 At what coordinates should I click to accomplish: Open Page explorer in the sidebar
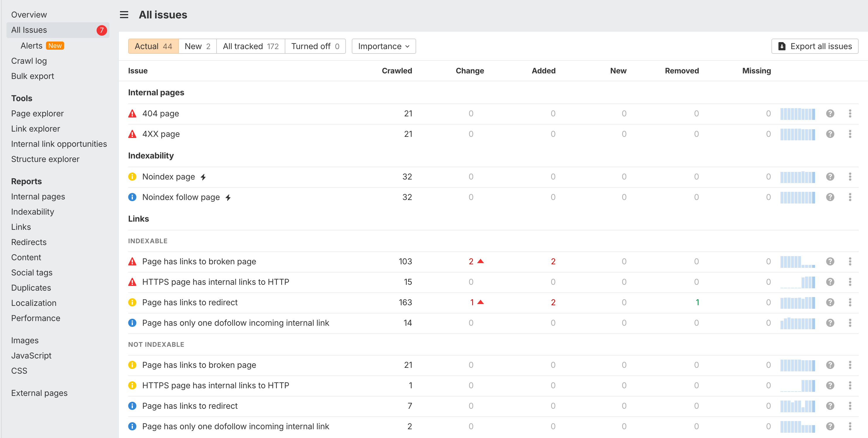click(x=37, y=113)
